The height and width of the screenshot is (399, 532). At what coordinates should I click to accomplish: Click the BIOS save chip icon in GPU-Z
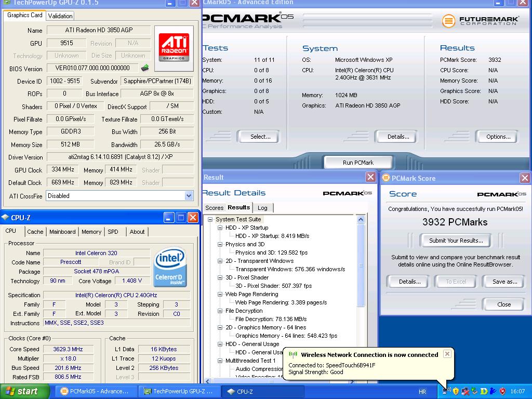[x=145, y=68]
